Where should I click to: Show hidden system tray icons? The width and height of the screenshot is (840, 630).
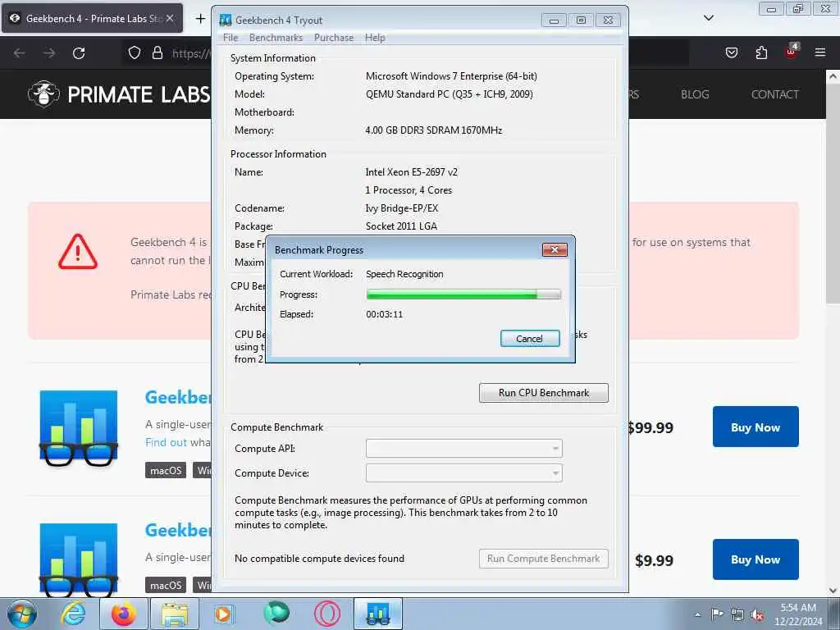point(697,614)
